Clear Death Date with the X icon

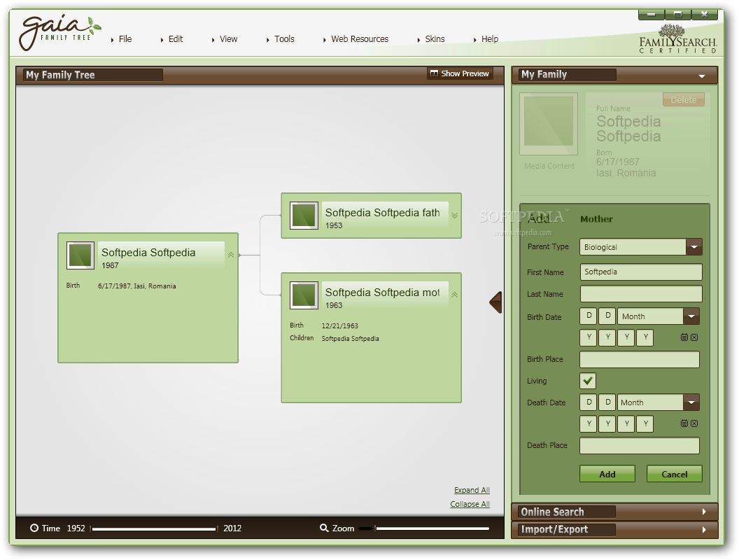(x=694, y=423)
